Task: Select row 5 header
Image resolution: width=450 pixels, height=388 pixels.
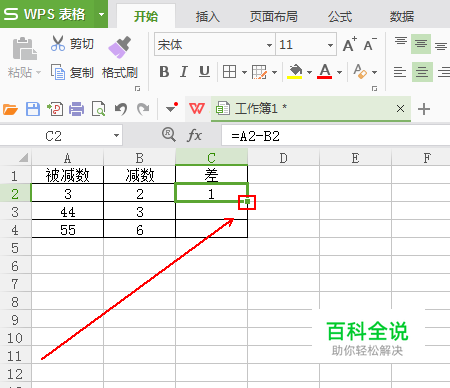Action: [x=15, y=248]
